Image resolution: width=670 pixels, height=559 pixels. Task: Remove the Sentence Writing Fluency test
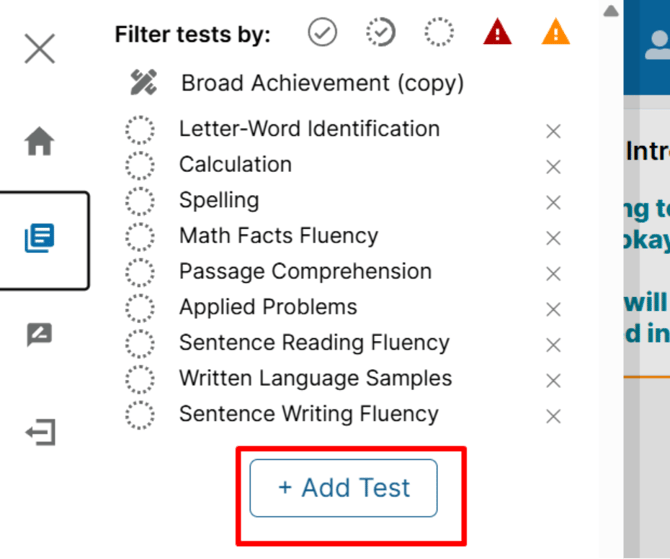pyautogui.click(x=553, y=416)
